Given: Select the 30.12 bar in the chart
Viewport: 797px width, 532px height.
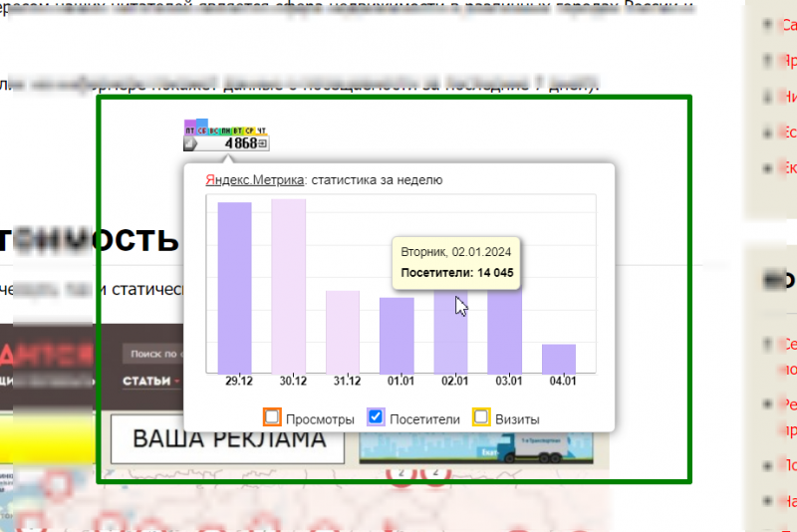Looking at the screenshot, I should [289, 286].
